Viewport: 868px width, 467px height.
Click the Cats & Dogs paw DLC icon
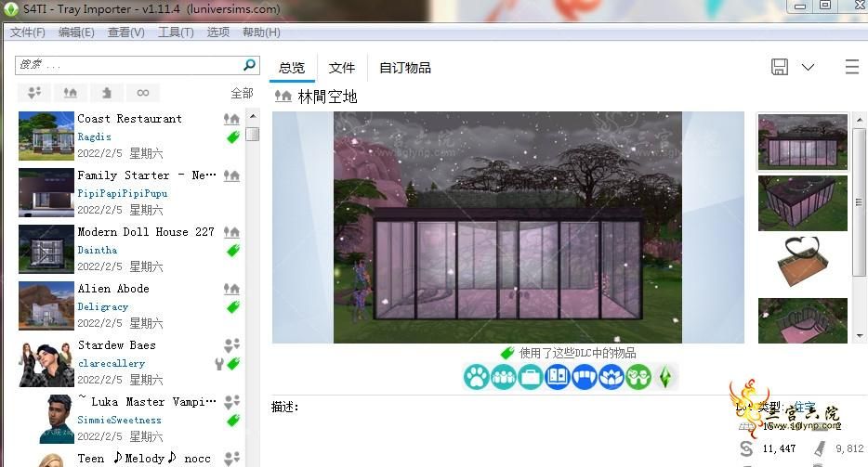click(477, 377)
